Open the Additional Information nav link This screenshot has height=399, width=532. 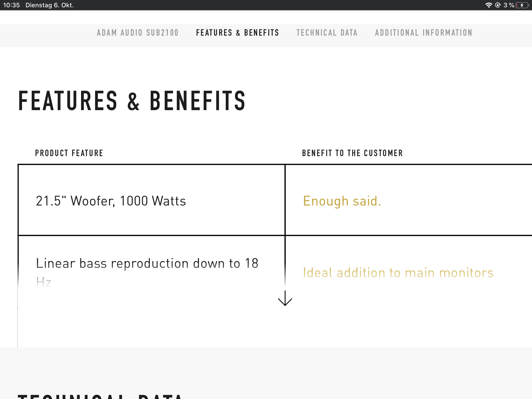[423, 33]
